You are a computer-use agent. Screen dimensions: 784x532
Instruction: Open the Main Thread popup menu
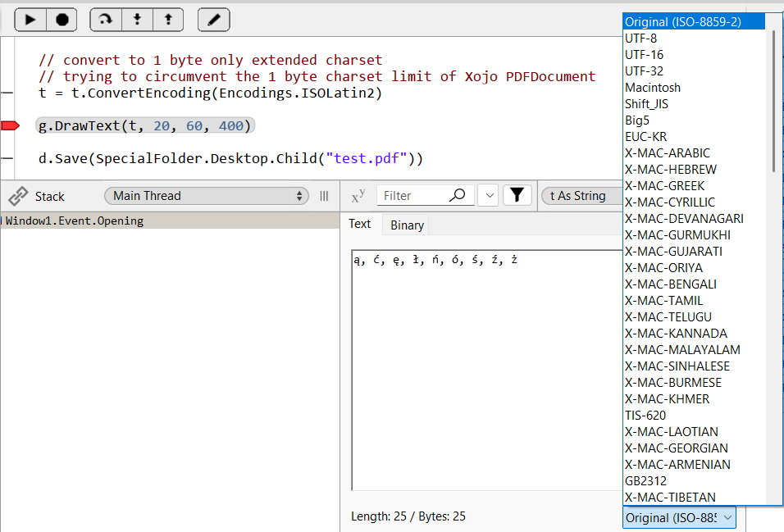click(x=207, y=195)
